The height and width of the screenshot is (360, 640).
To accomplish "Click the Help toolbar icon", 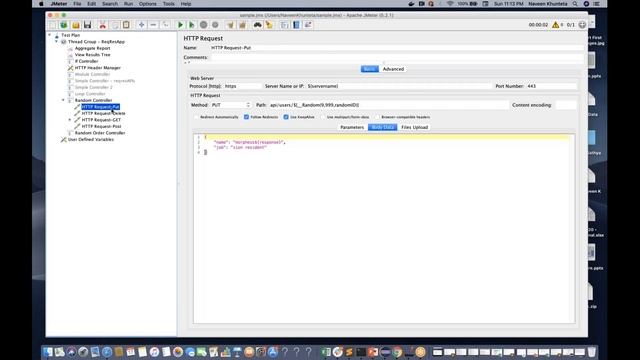I will [x=296, y=25].
